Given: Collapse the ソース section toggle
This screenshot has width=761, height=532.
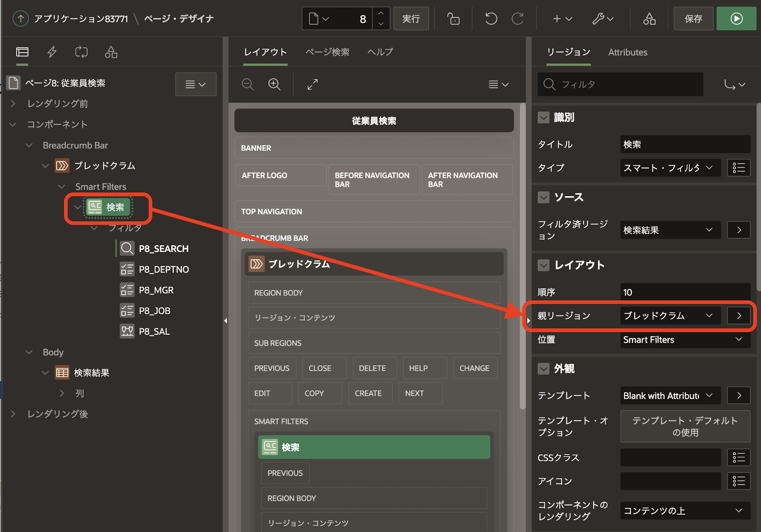Looking at the screenshot, I should (543, 197).
